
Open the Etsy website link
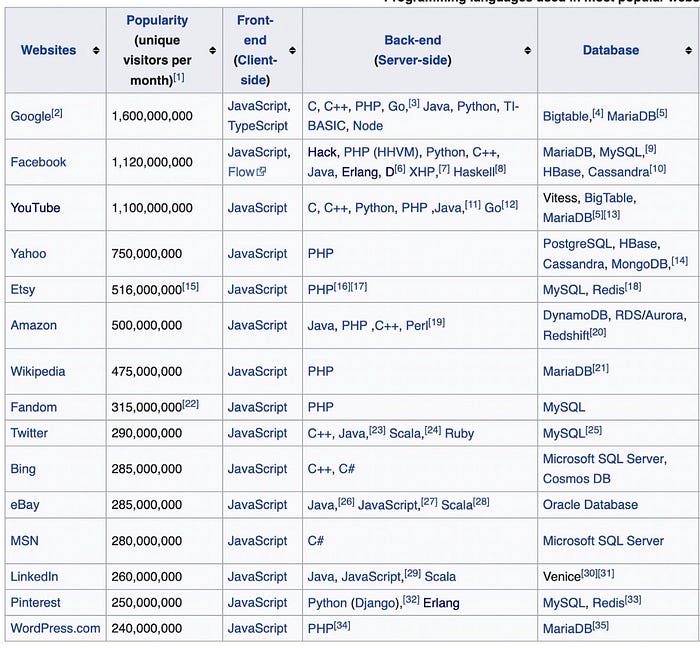23,290
